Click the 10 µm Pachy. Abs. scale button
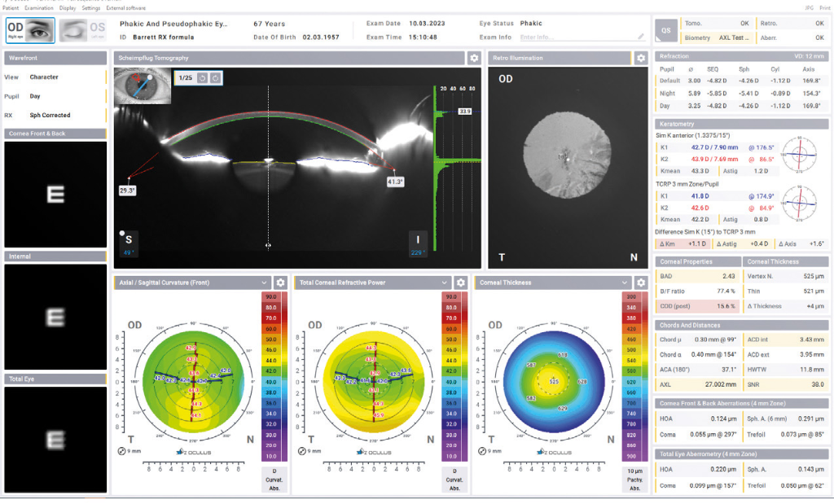The image size is (834, 504). click(x=634, y=480)
